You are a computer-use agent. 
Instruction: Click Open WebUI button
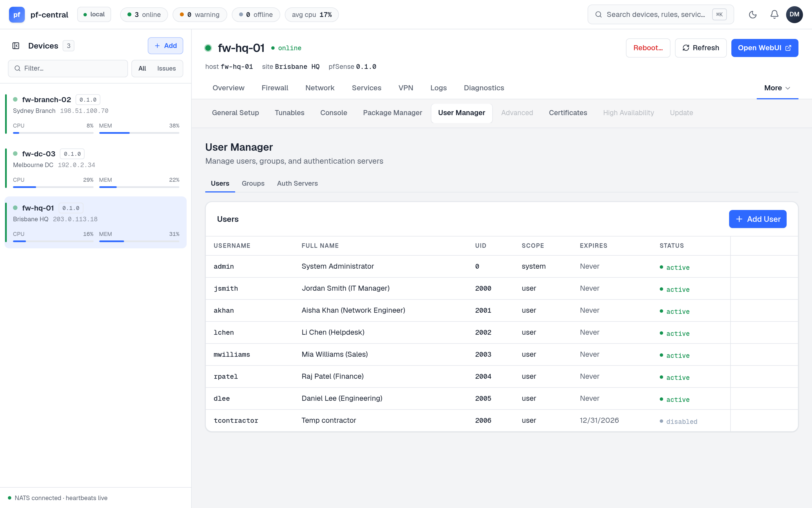[x=764, y=48]
